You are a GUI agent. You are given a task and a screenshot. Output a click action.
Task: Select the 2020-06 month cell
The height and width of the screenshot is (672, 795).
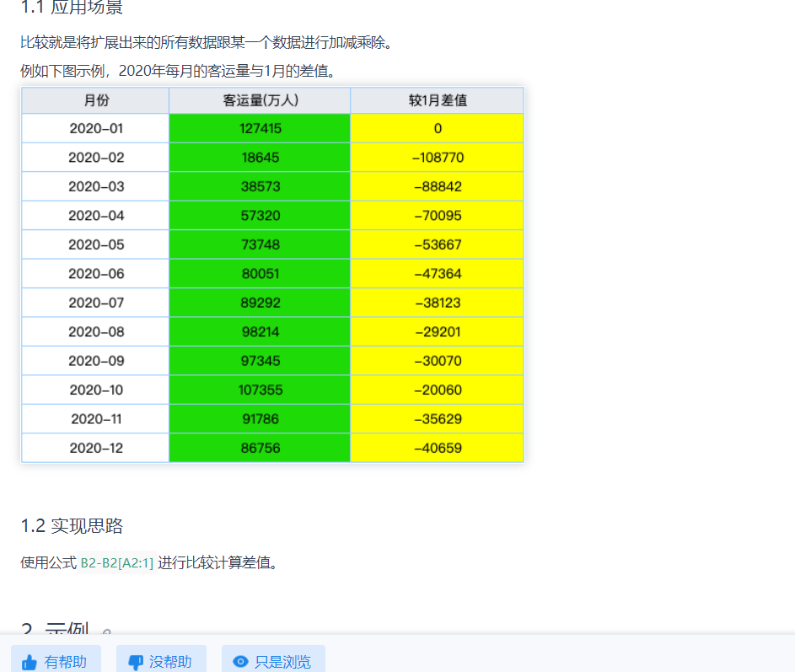(x=96, y=273)
